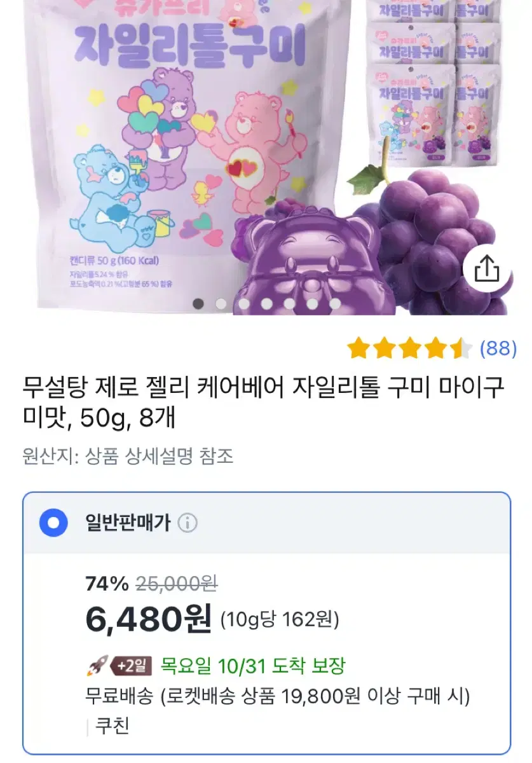Tap the share icon on product image

point(487,270)
